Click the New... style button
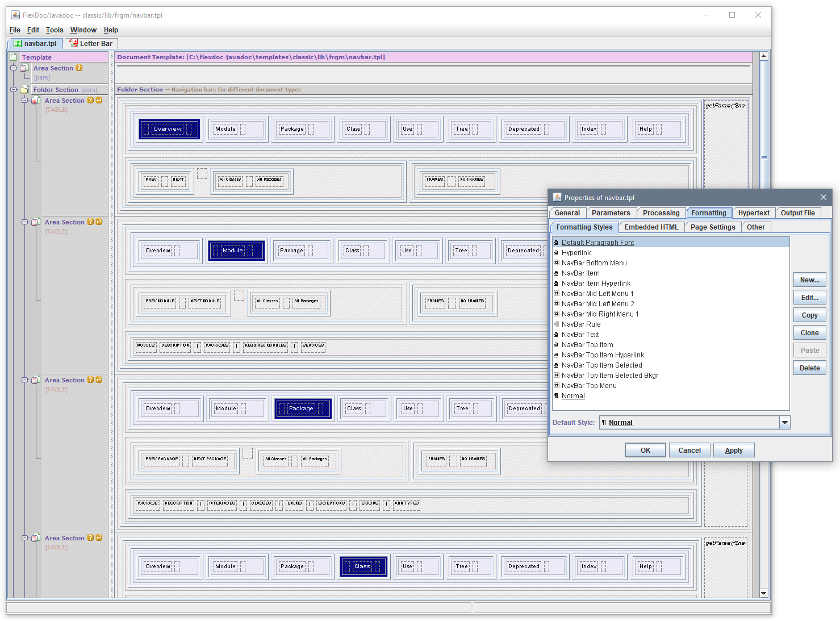 click(x=809, y=280)
